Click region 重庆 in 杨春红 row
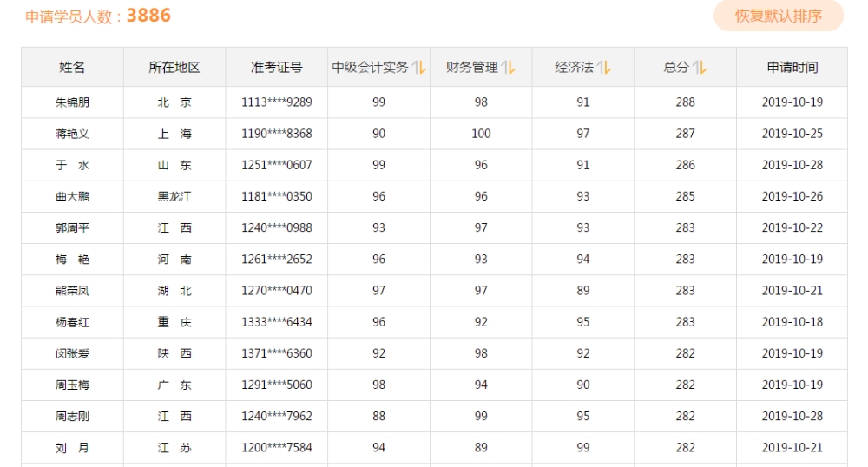868x467 pixels. click(x=174, y=322)
